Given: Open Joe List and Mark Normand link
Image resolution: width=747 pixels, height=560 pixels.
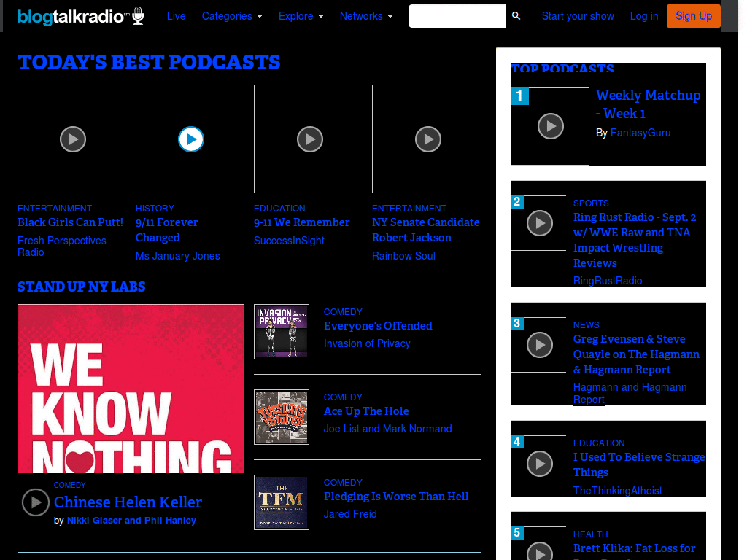Looking at the screenshot, I should [x=388, y=429].
